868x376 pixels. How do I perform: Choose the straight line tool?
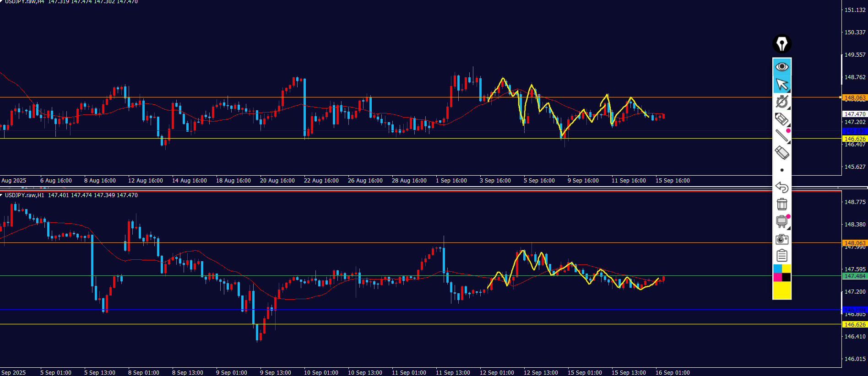(x=781, y=135)
